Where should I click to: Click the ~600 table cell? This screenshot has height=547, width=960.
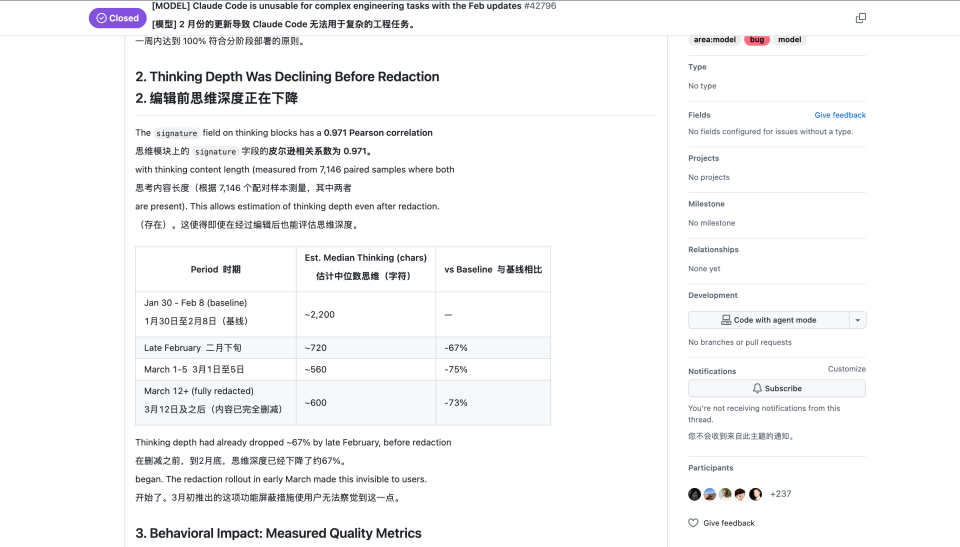[x=366, y=402]
